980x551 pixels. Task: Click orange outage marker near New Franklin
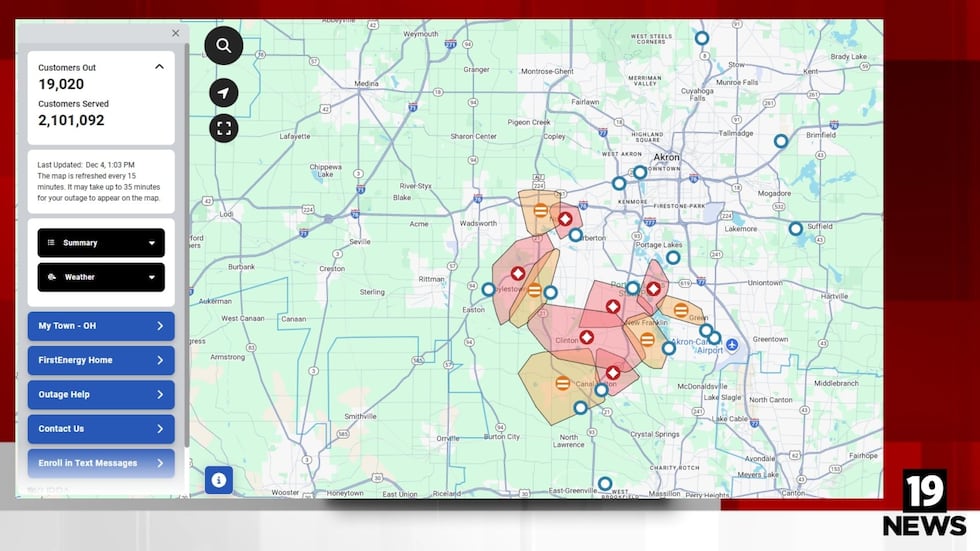(647, 340)
